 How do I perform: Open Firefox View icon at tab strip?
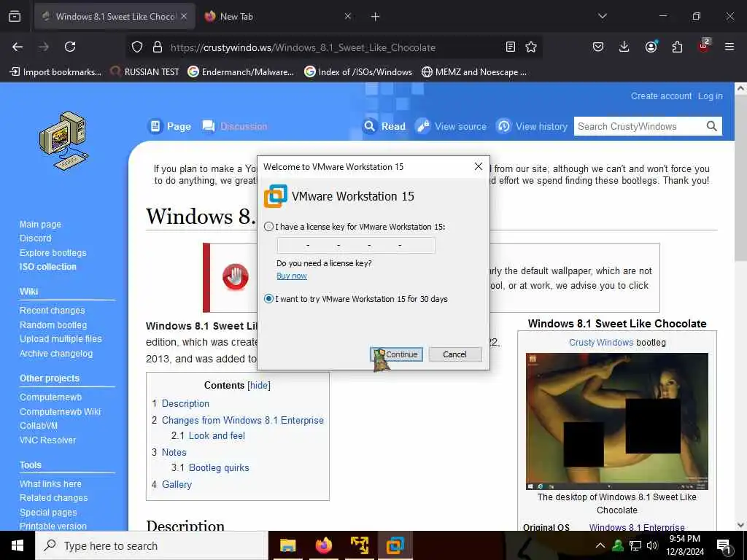coord(15,16)
